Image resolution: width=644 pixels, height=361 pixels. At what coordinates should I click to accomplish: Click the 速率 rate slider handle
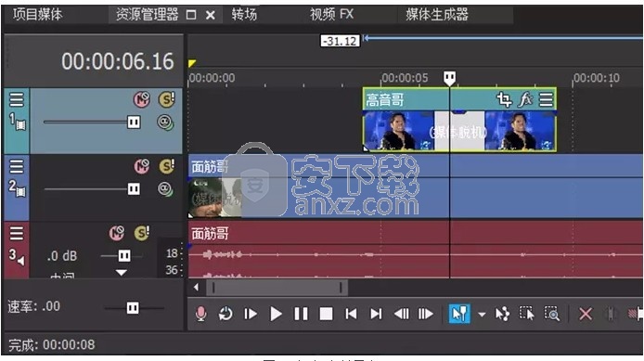pyautogui.click(x=133, y=308)
